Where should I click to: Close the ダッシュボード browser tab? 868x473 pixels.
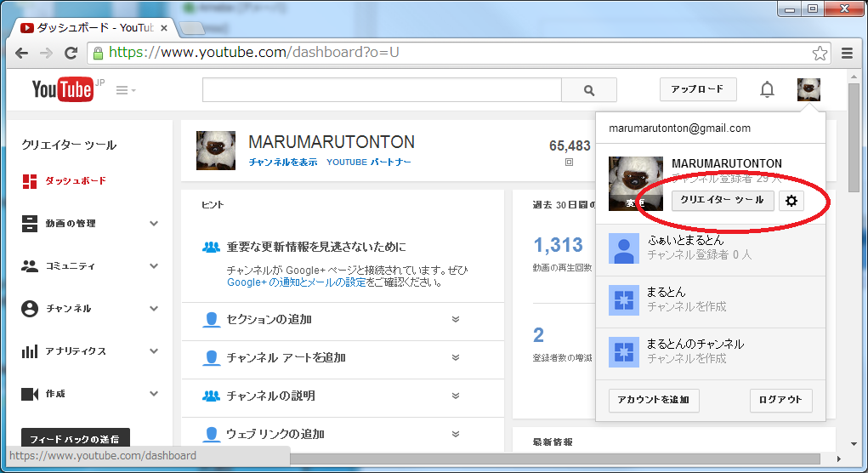pyautogui.click(x=164, y=28)
